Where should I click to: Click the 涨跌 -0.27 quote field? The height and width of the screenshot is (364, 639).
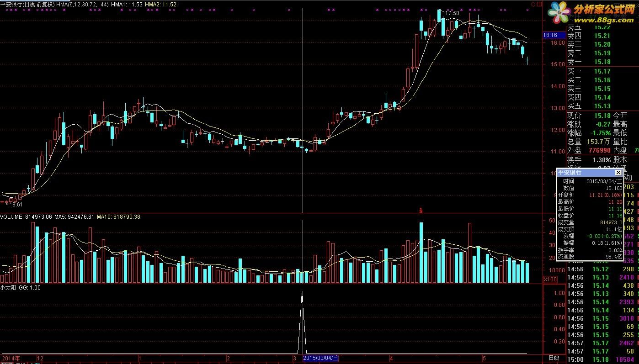click(589, 124)
